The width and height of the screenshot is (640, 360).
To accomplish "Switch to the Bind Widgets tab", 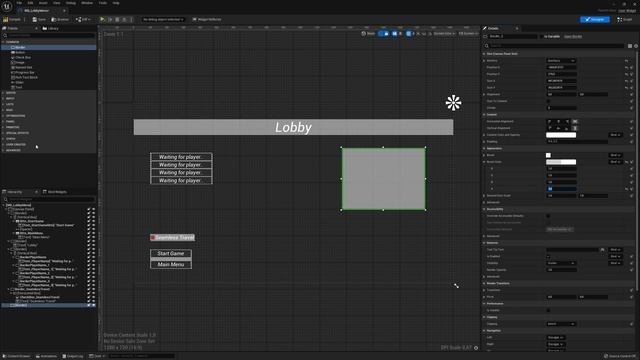I will click(x=55, y=192).
